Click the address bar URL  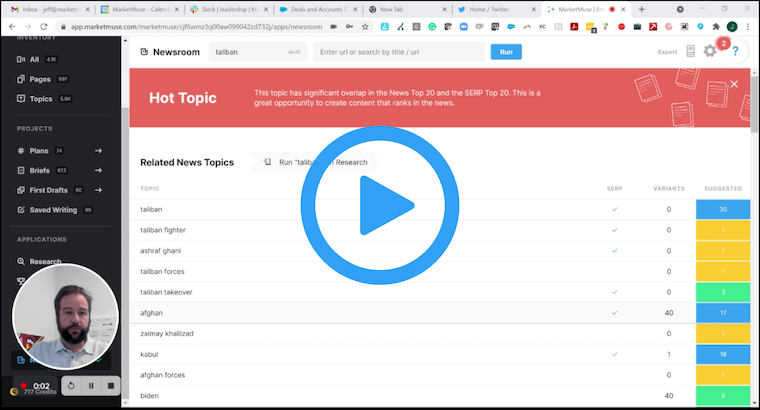coord(196,27)
